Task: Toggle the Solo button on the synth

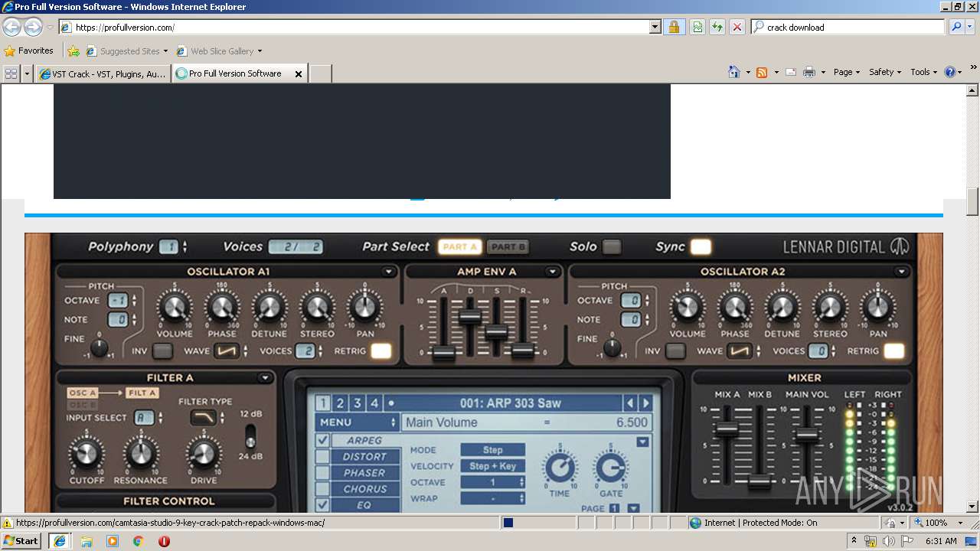Action: click(612, 246)
